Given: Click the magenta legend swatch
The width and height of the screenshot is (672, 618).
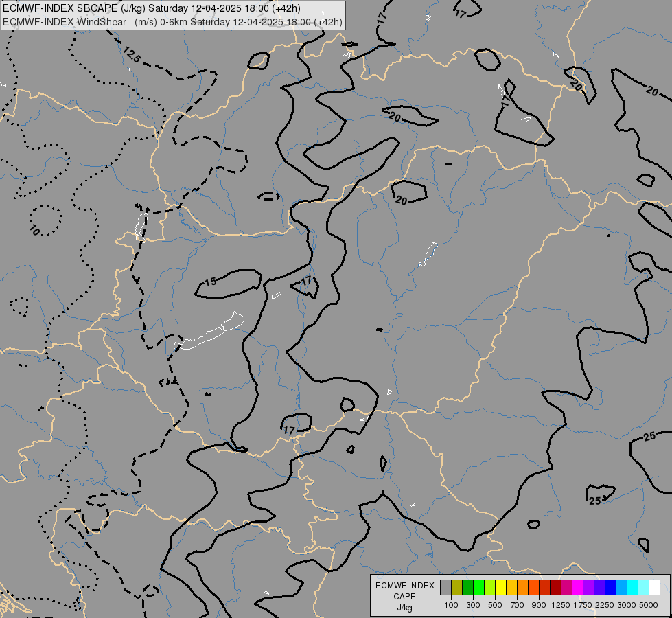Looking at the screenshot, I should [x=578, y=587].
